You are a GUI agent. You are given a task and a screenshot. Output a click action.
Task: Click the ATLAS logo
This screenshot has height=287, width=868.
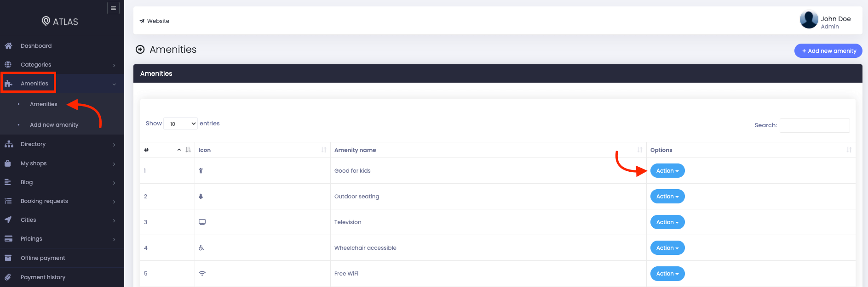[60, 21]
